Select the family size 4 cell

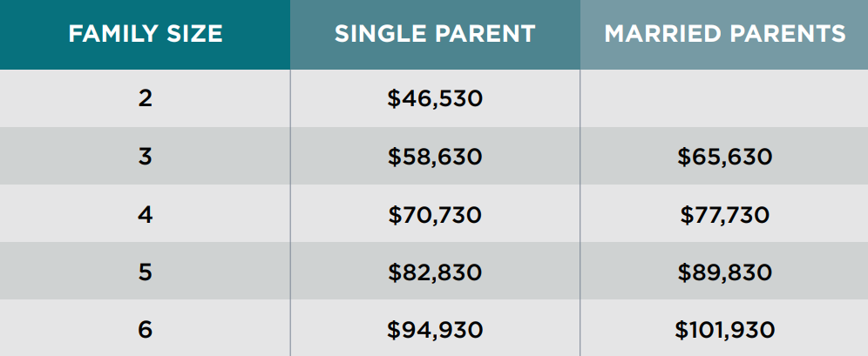(x=145, y=214)
